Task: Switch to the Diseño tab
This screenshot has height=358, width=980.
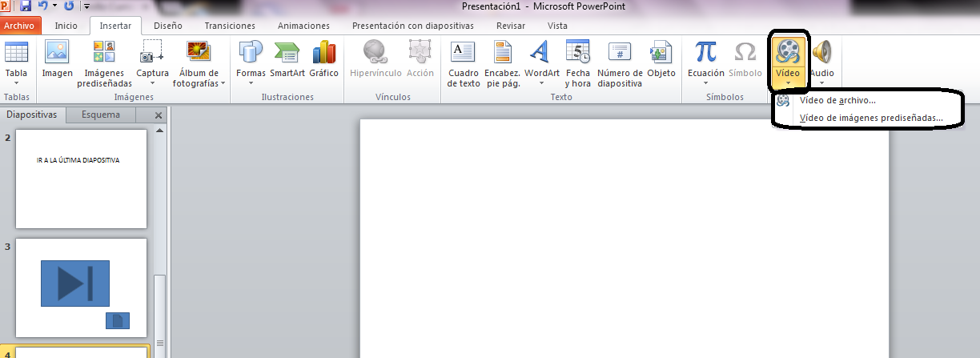Action: 167,26
